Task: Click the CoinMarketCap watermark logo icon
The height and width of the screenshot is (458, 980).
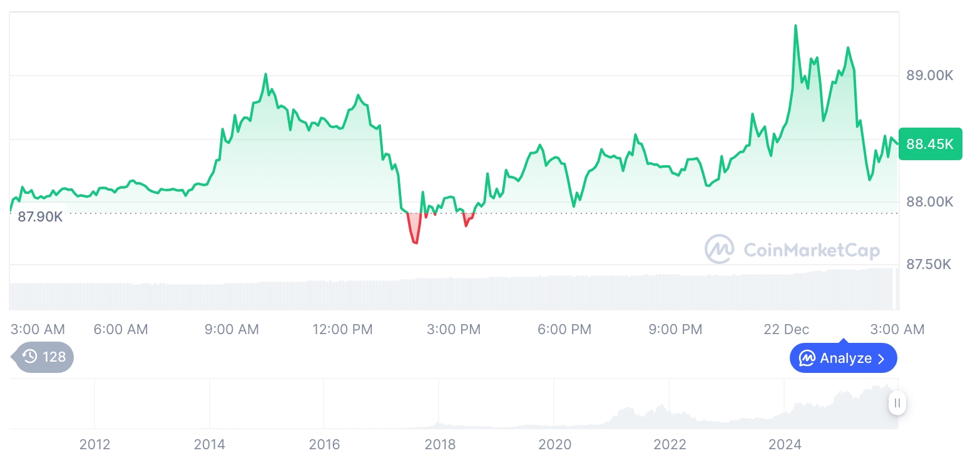Action: tap(719, 250)
